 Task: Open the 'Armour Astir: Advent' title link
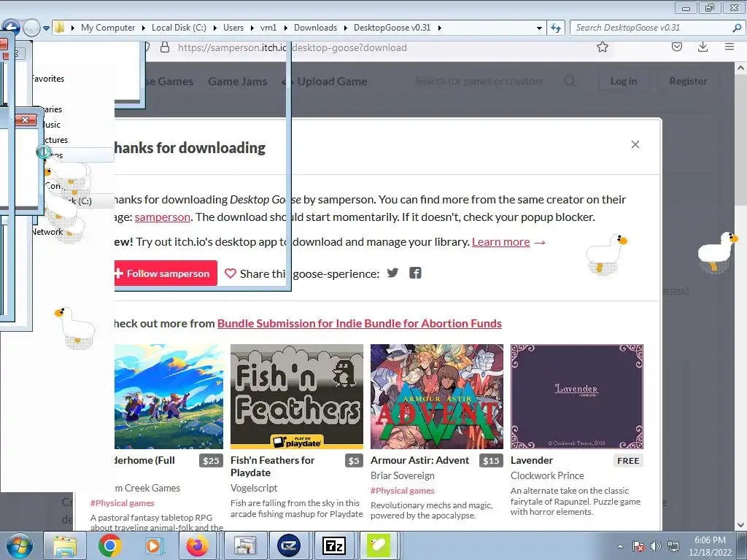point(419,461)
